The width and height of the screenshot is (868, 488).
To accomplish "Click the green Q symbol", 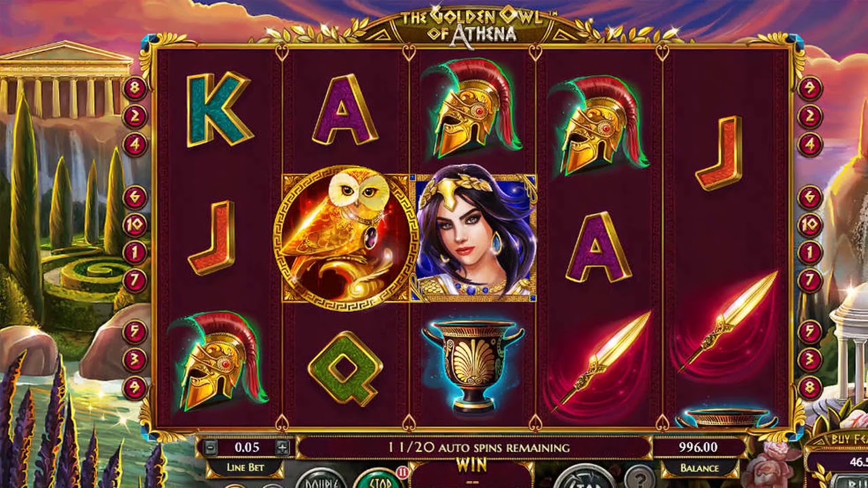I will coord(345,368).
